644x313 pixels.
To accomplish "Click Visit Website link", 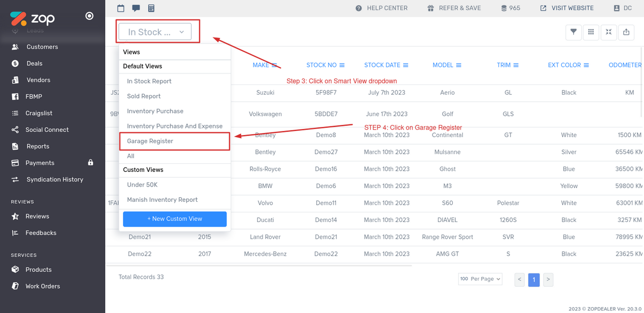I will (x=567, y=8).
